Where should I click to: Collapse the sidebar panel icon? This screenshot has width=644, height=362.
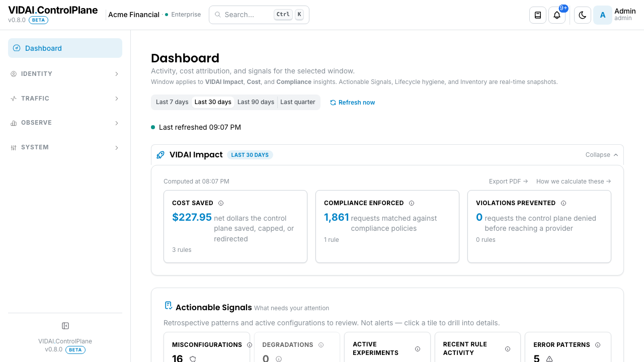point(65,326)
